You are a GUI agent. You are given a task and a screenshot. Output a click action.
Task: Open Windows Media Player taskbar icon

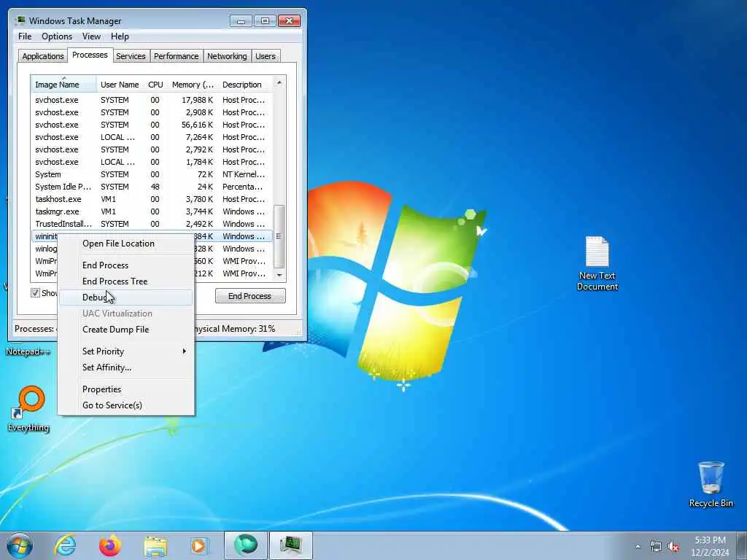click(199, 545)
